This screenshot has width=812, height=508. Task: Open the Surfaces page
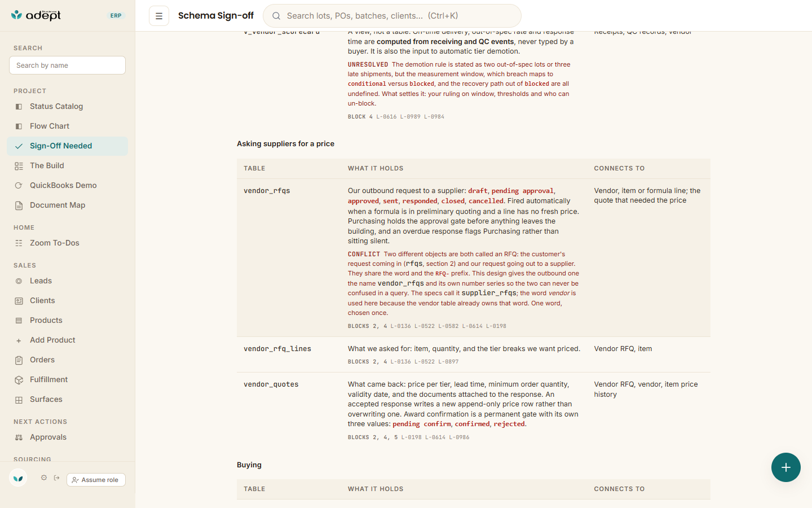pyautogui.click(x=68, y=399)
